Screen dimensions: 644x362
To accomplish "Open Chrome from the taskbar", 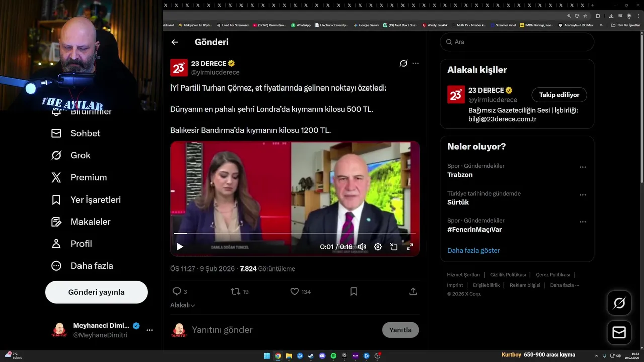I will tap(278, 356).
